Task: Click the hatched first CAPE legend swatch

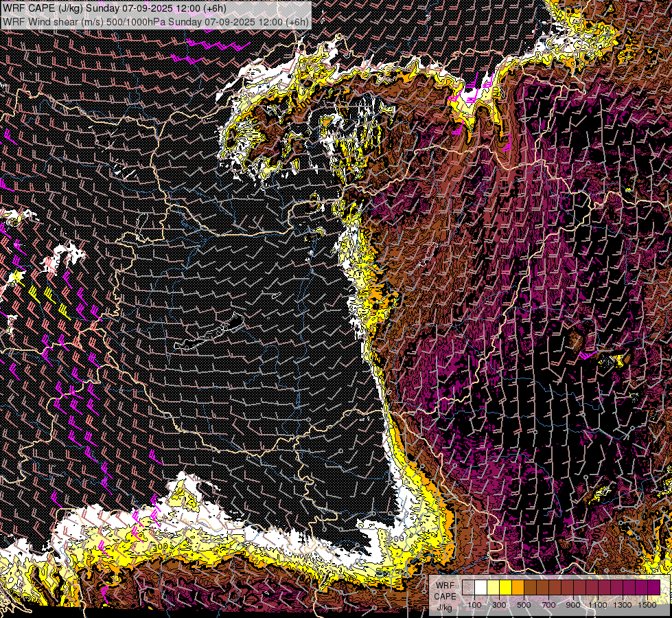Action: click(x=468, y=588)
